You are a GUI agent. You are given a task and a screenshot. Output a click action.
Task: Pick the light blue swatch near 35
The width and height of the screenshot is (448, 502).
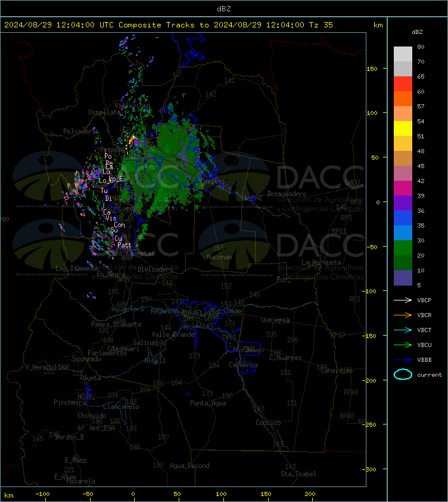point(403,233)
